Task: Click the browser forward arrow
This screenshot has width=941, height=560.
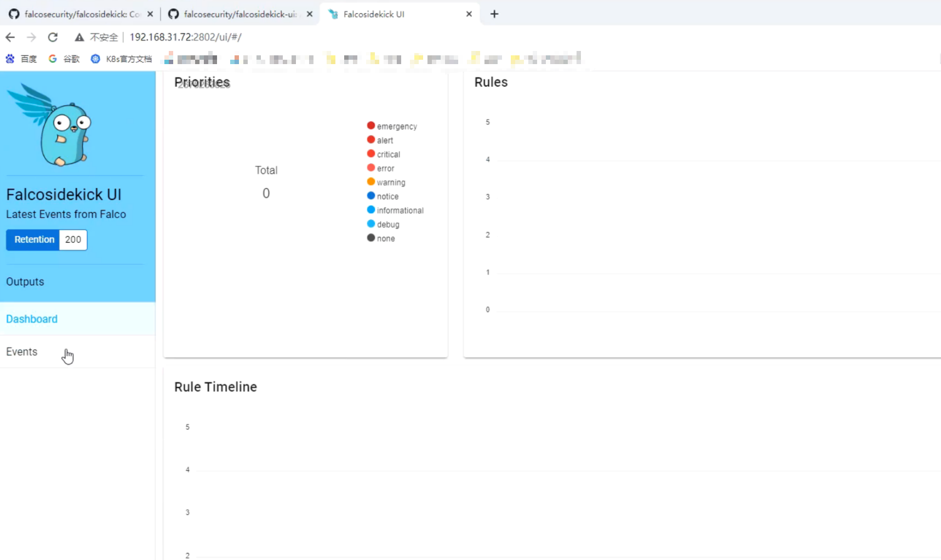Action: (x=31, y=37)
